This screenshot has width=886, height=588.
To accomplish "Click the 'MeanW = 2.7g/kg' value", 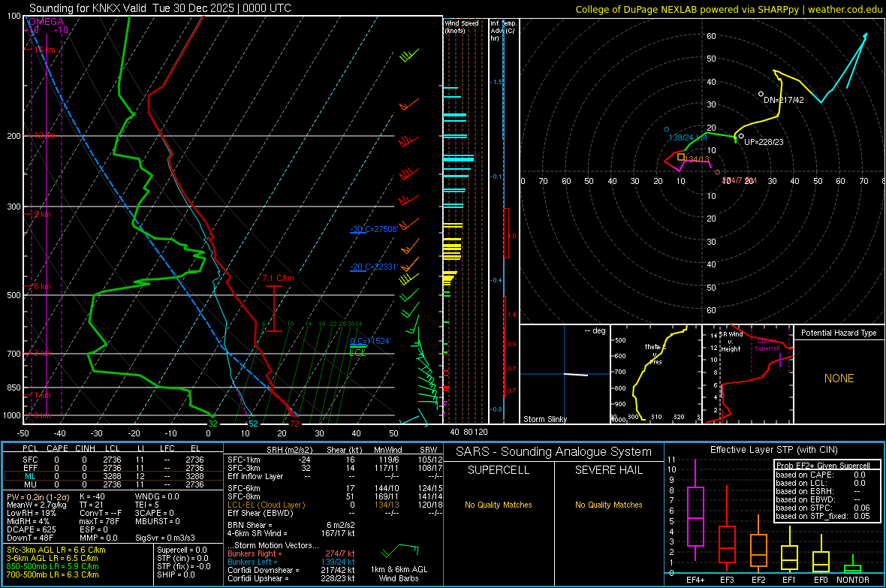I will (x=36, y=505).
